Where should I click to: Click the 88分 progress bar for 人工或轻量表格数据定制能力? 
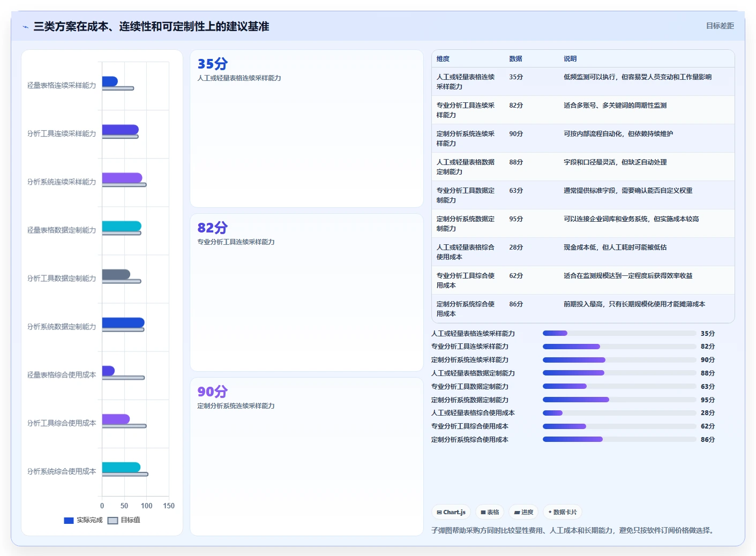(x=619, y=373)
